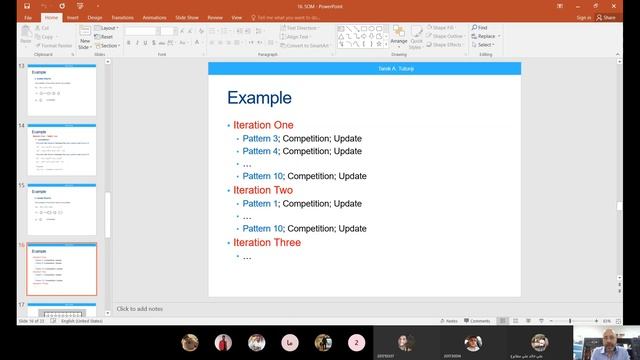The width and height of the screenshot is (640, 360).
Task: Toggle Align Left in Paragraph group
Action: click(212, 43)
